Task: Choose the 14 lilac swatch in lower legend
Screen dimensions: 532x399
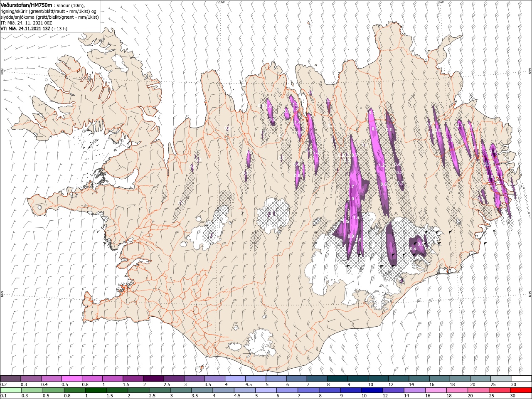Action: click(414, 390)
